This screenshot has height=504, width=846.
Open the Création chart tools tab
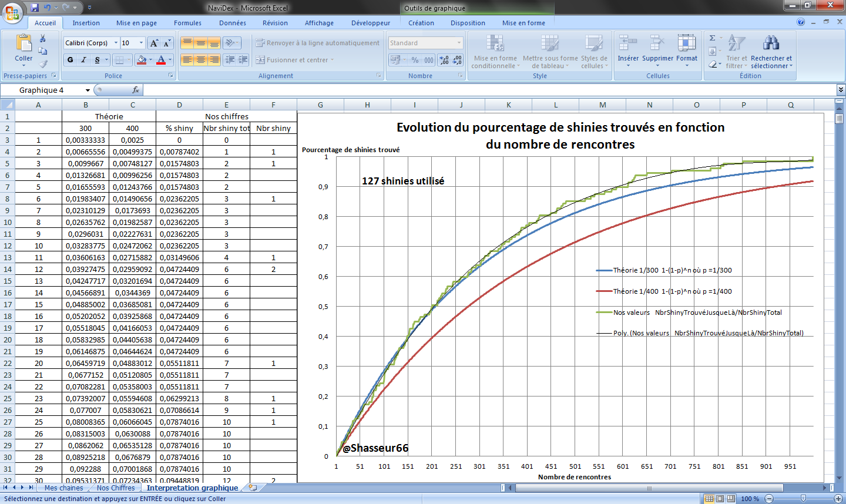[x=421, y=23]
